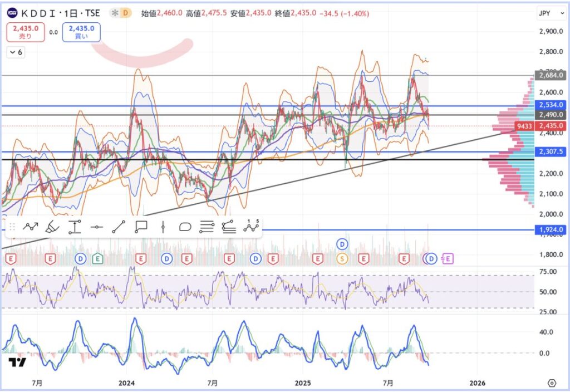Image resolution: width=570 pixels, height=392 pixels.
Task: Select the XABCD pattern drawing tool
Action: click(30, 227)
